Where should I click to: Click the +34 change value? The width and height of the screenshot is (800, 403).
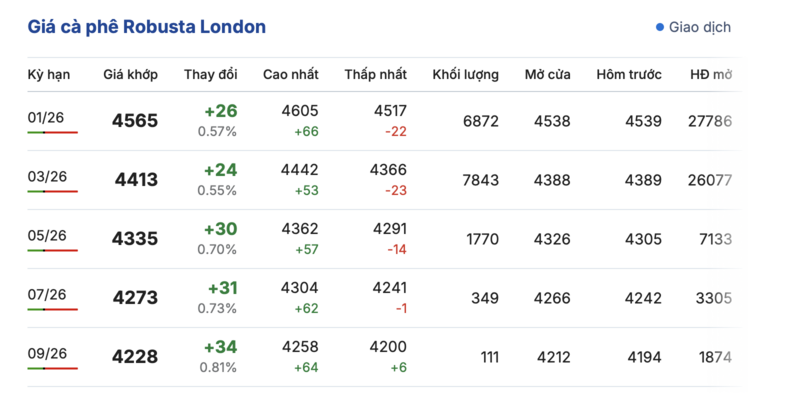point(220,347)
